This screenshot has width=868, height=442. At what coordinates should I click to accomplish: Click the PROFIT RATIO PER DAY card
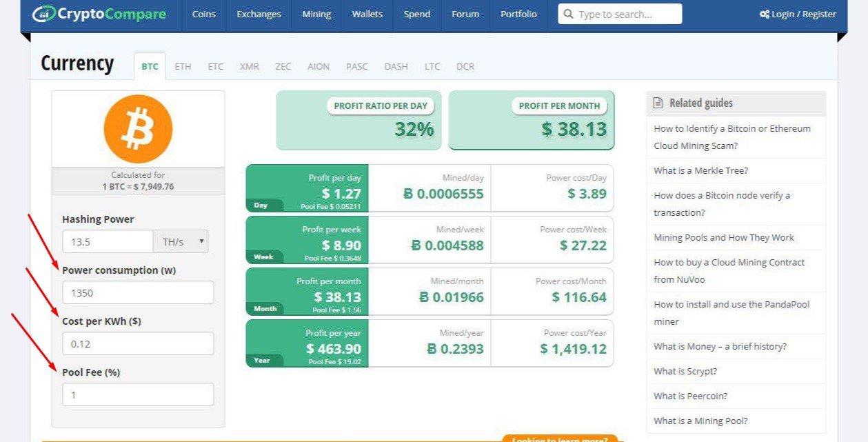[359, 121]
